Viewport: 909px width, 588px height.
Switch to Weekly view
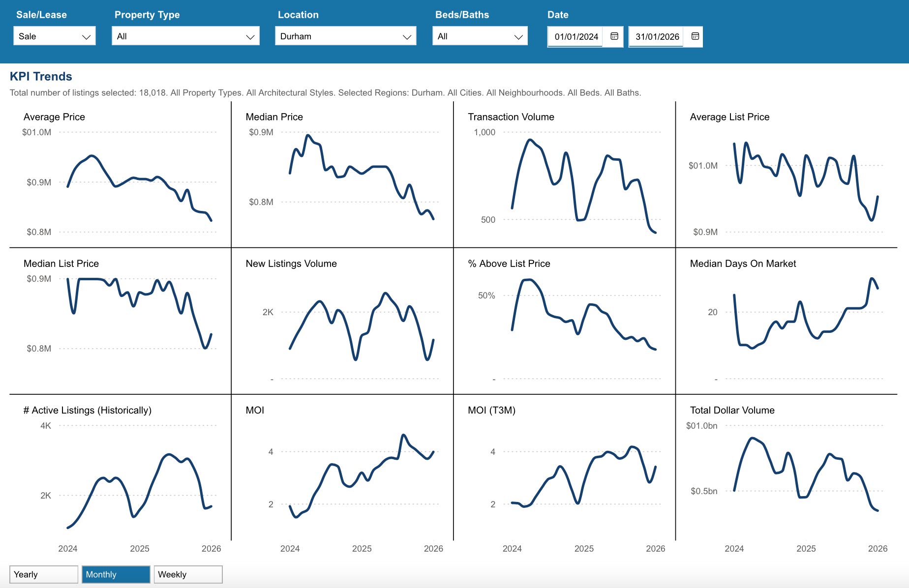(188, 574)
